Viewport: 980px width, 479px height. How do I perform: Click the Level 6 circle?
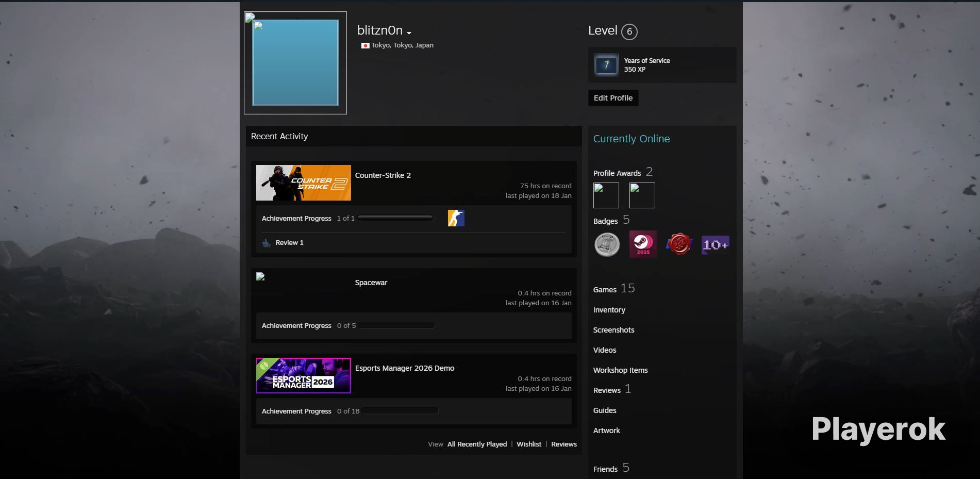629,32
